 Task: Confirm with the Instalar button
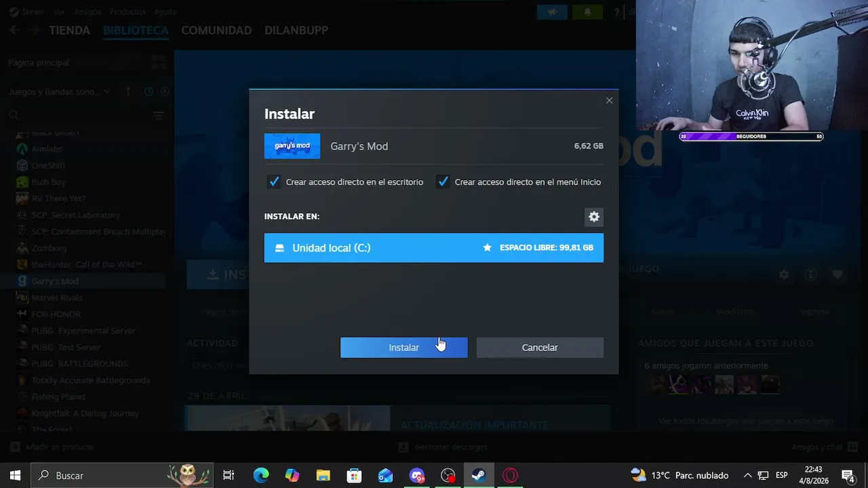(x=403, y=347)
